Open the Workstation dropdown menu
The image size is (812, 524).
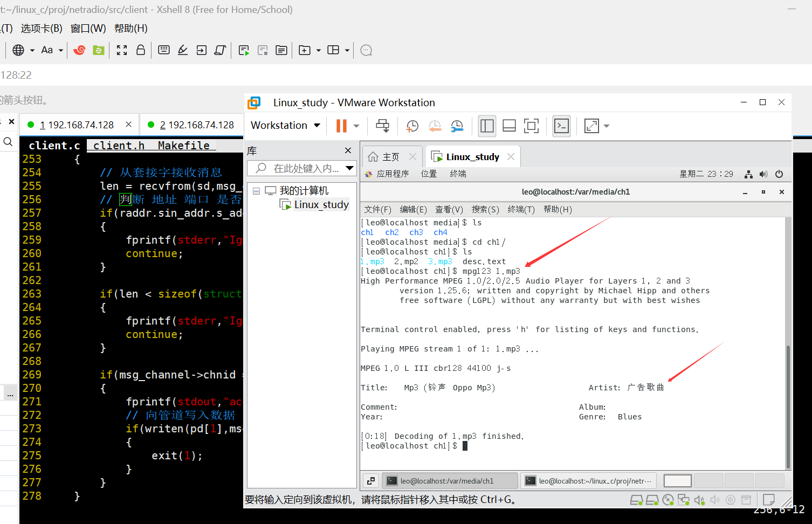point(285,125)
